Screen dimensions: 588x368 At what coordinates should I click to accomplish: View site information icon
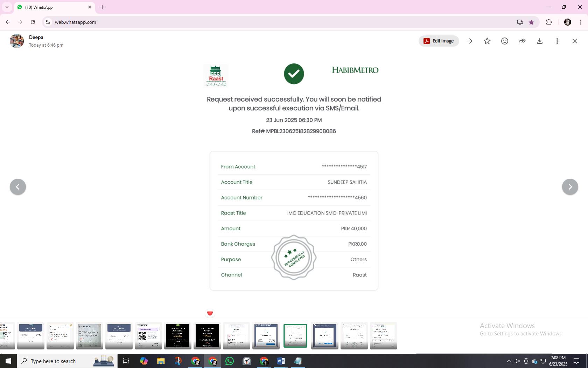pyautogui.click(x=48, y=22)
